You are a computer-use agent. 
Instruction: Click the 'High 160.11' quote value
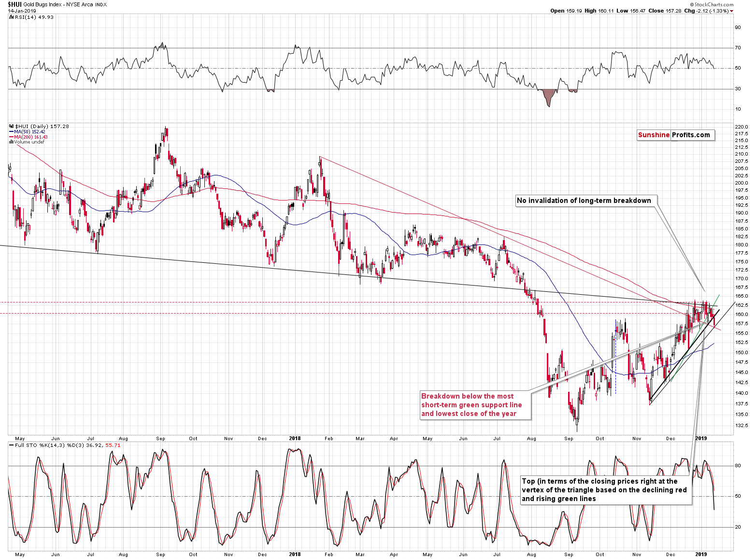pyautogui.click(x=599, y=11)
